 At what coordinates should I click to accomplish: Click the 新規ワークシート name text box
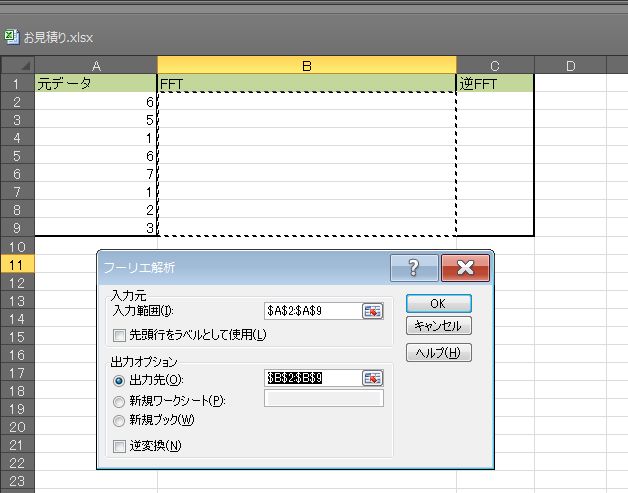tap(323, 398)
